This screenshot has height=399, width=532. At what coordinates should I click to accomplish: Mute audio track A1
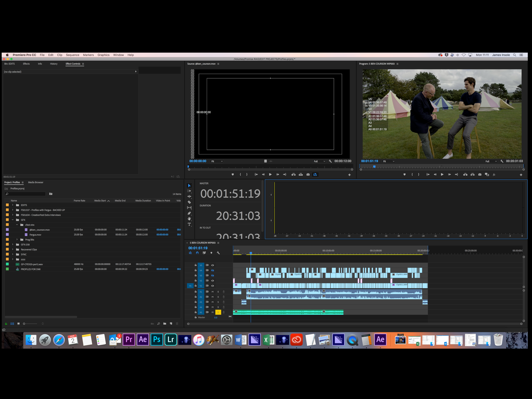[213, 292]
